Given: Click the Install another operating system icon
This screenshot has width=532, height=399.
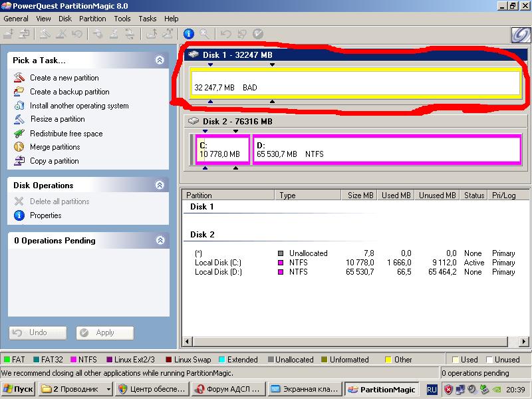Looking at the screenshot, I should [x=19, y=106].
